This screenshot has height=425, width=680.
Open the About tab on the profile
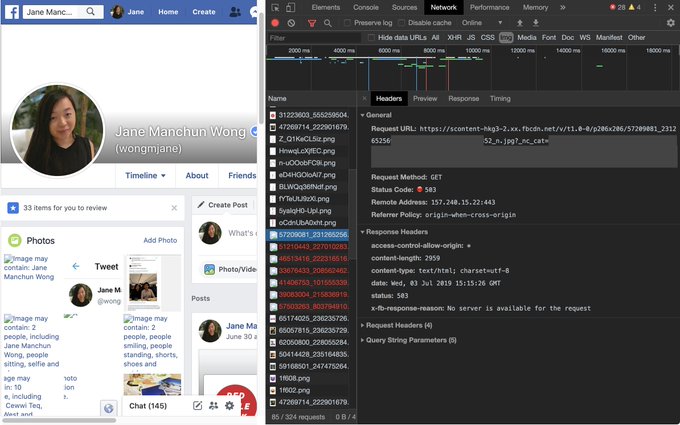click(197, 176)
